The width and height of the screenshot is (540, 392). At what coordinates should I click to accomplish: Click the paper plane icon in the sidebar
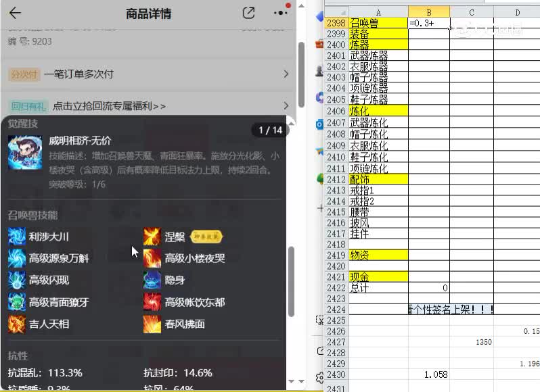pyautogui.click(x=319, y=151)
